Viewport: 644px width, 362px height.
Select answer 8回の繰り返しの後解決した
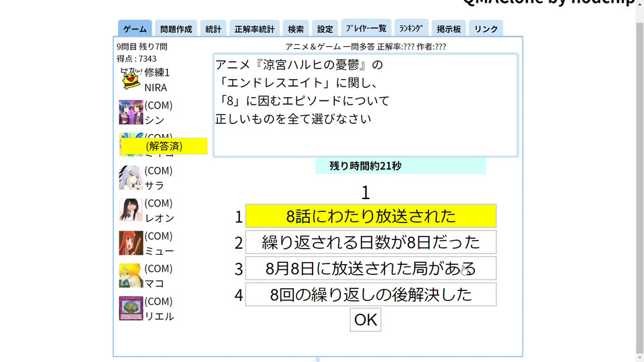pyautogui.click(x=371, y=295)
